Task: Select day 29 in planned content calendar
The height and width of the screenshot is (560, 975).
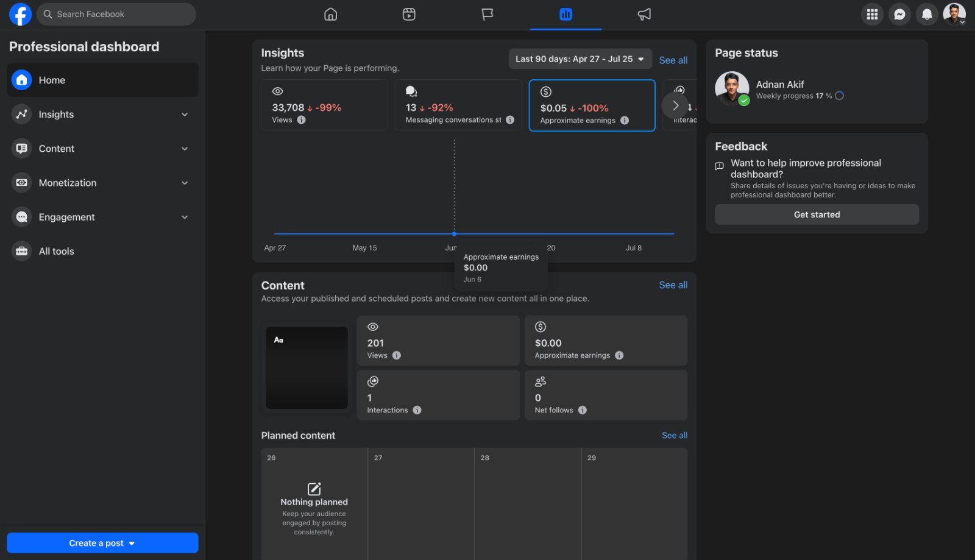Action: click(634, 503)
